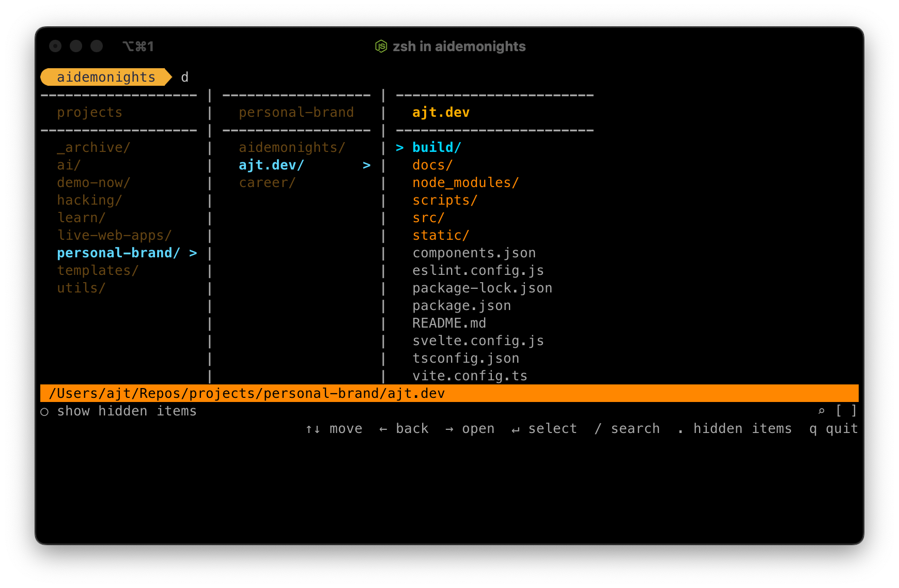Select the hacking/ folder
Image resolution: width=899 pixels, height=588 pixels.
pos(89,200)
